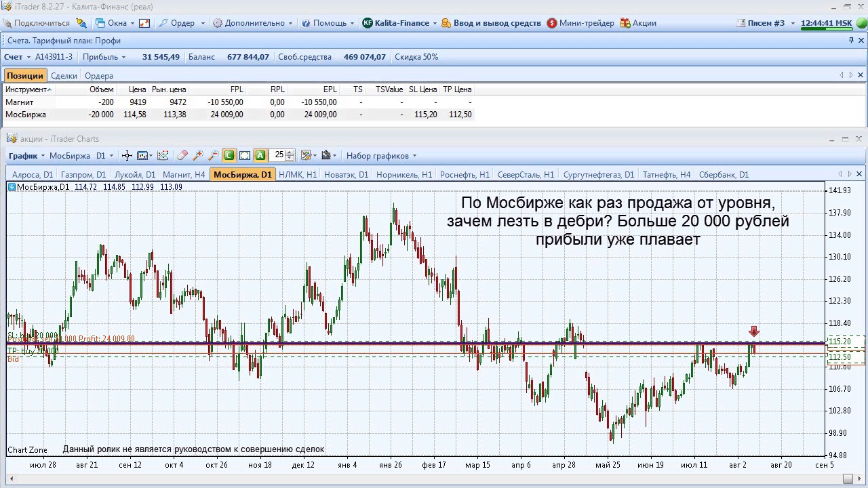Click МосБиржа TP price 112,50

click(x=459, y=115)
